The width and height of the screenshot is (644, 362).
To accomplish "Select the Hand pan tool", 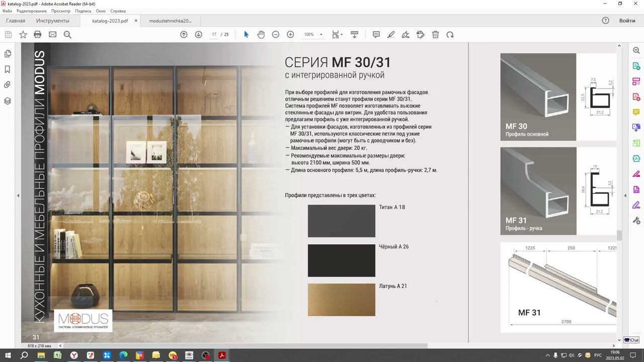I will point(261,35).
